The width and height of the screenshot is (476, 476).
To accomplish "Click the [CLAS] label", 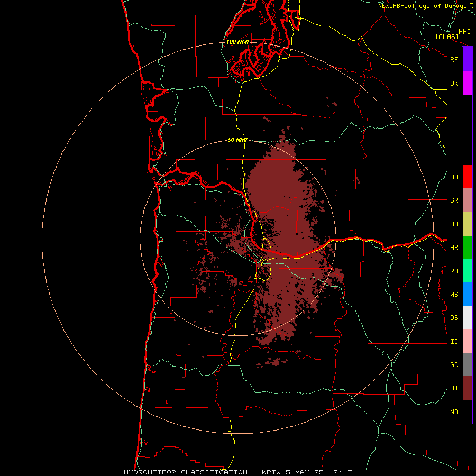I will pyautogui.click(x=447, y=36).
